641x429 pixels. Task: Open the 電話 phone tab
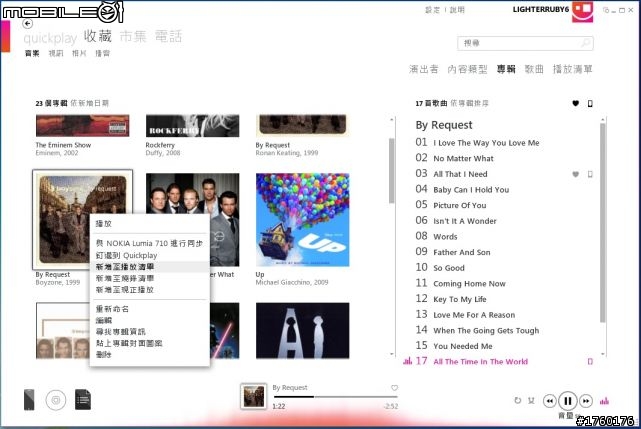point(168,36)
